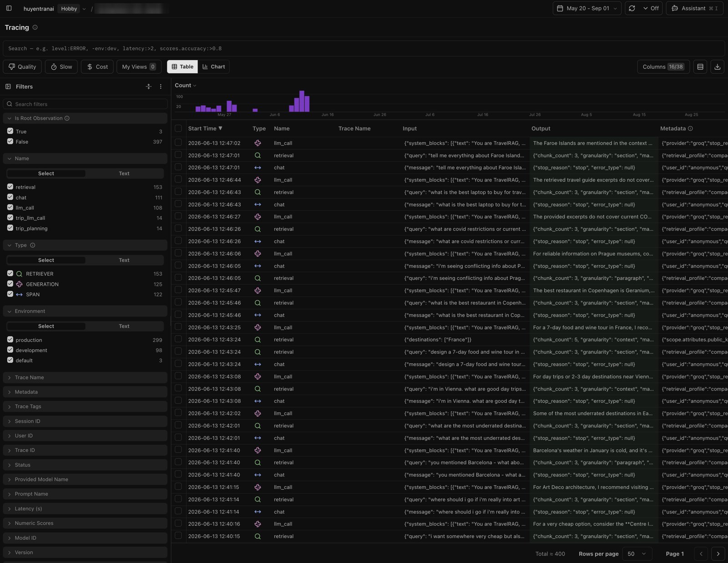Click retriever icon on 12:46:43 retrieval row

(x=258, y=192)
